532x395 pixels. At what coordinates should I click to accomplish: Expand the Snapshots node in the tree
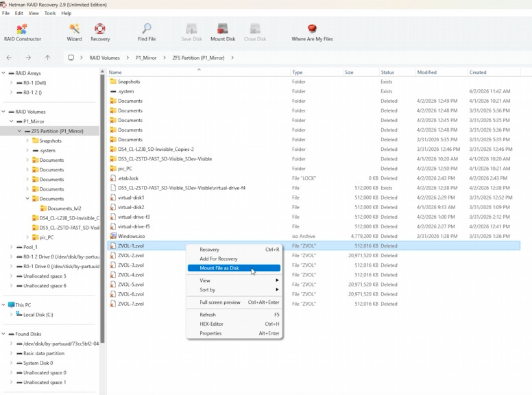(x=27, y=141)
